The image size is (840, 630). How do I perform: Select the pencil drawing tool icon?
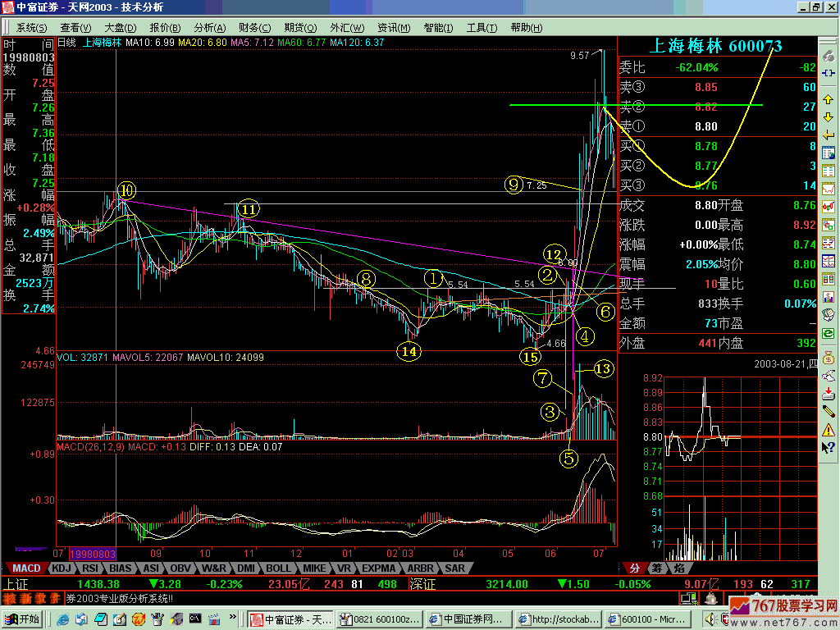pos(829,410)
